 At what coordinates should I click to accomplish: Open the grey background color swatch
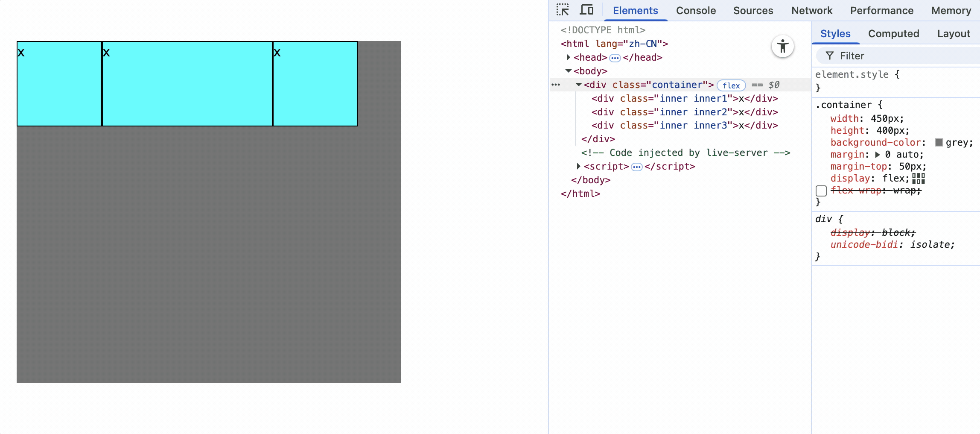[x=939, y=142]
